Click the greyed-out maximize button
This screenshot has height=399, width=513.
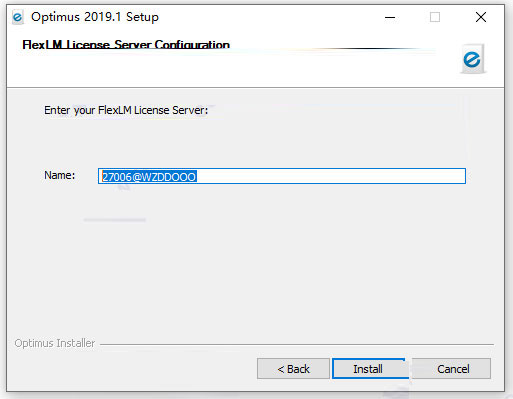tap(435, 17)
